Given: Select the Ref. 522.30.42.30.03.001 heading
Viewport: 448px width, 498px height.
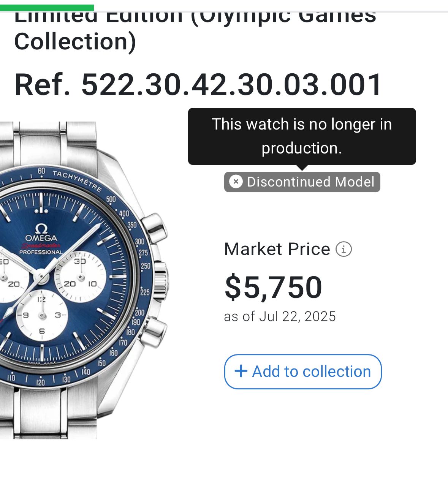Looking at the screenshot, I should 198,84.
